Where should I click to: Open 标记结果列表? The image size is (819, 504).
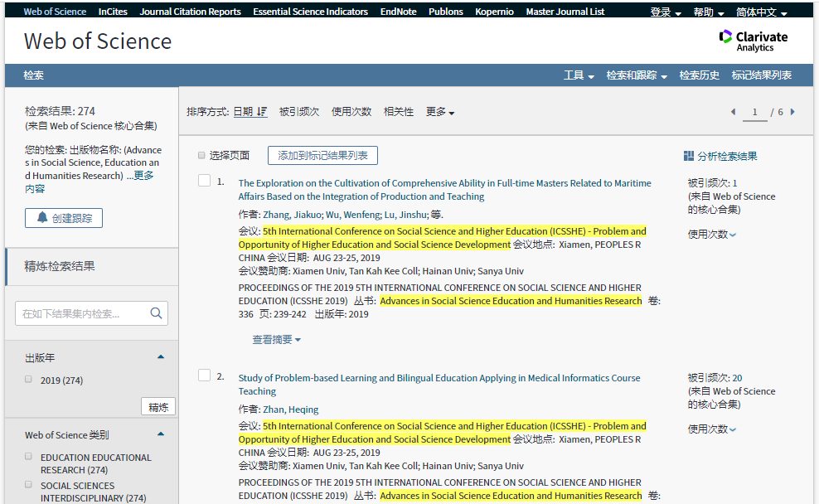click(761, 75)
